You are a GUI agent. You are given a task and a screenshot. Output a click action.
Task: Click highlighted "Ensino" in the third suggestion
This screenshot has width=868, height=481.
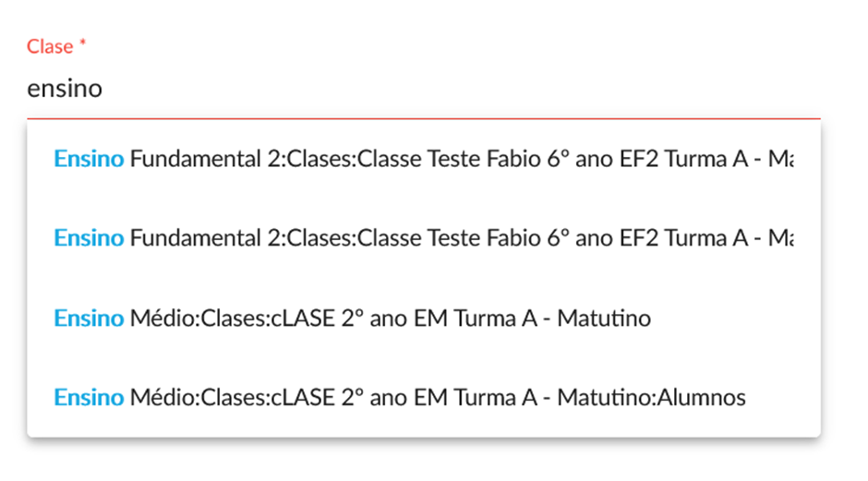pos(89,319)
